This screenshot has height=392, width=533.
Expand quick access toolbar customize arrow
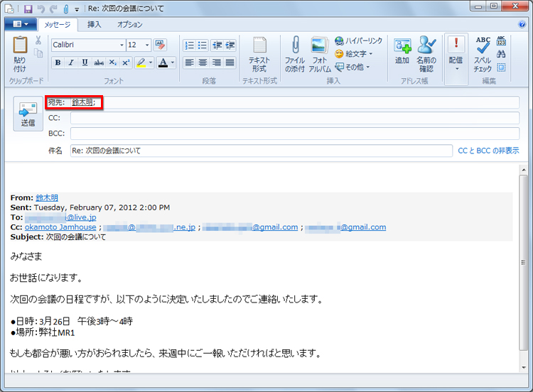tap(77, 9)
